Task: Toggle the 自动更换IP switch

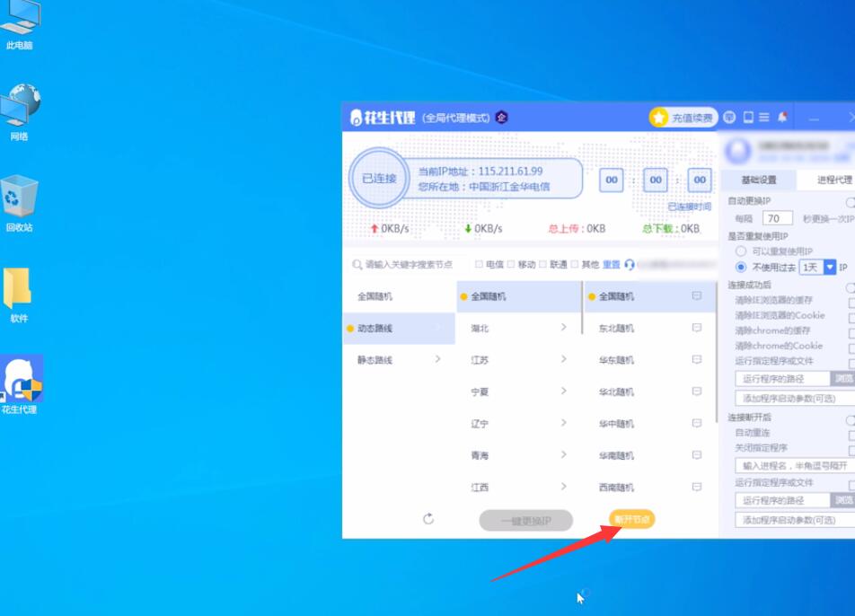Action: click(x=851, y=202)
